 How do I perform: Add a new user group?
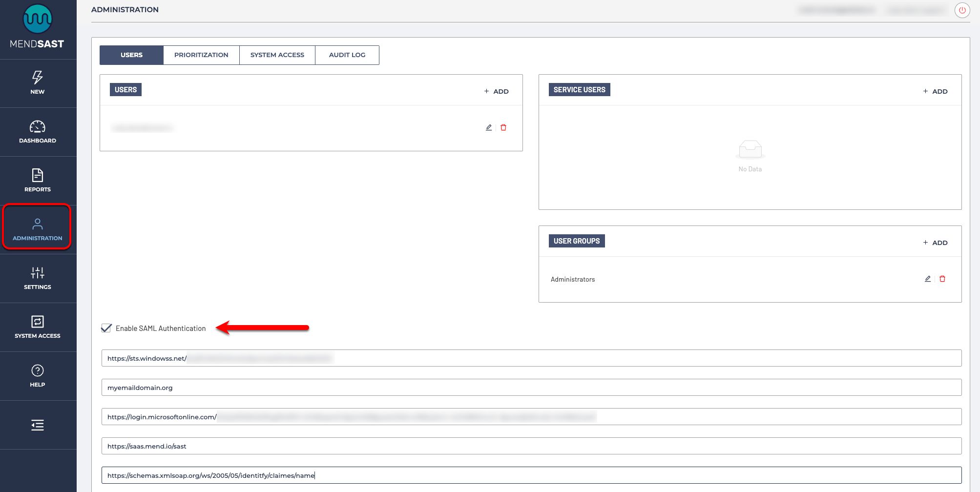point(935,242)
